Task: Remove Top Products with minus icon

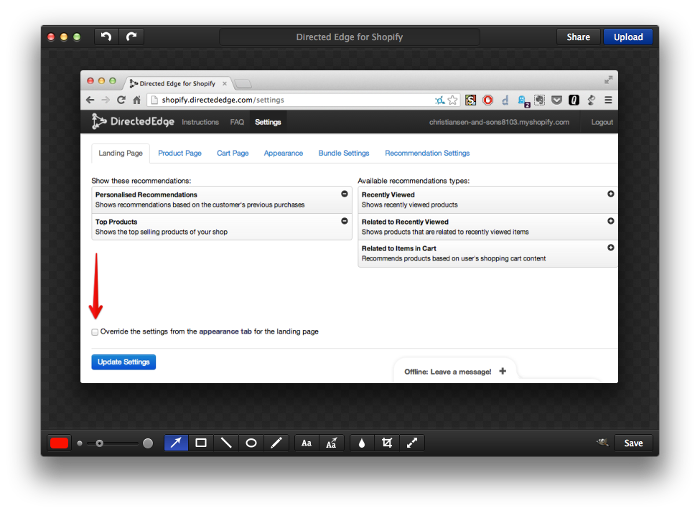Action: [x=344, y=221]
